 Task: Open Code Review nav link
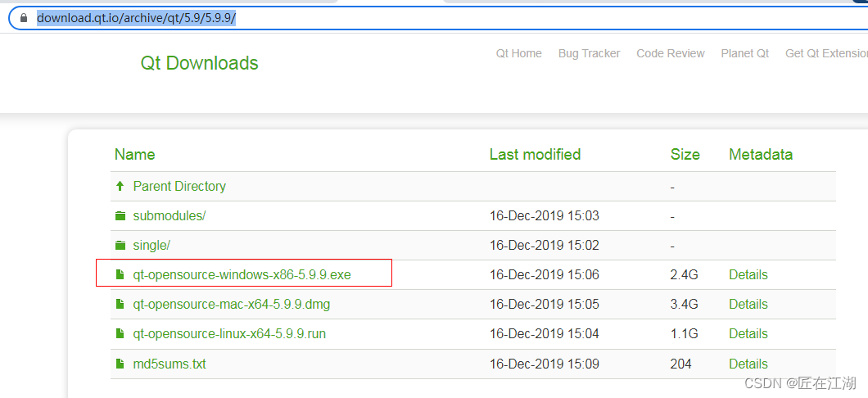(x=671, y=53)
